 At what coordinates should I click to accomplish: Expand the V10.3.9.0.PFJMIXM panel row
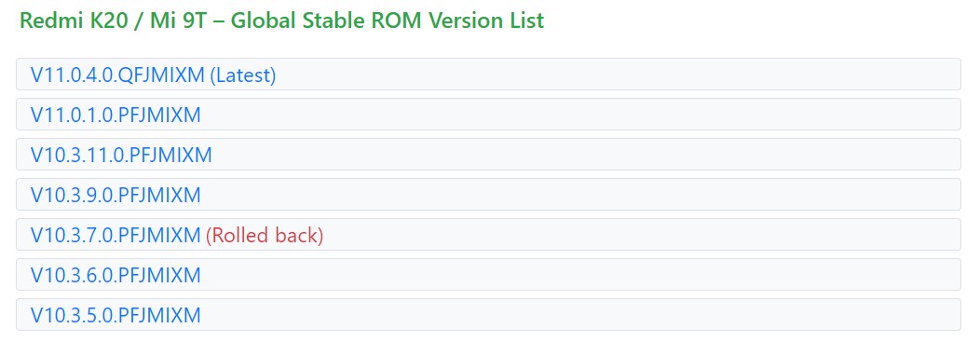488,195
